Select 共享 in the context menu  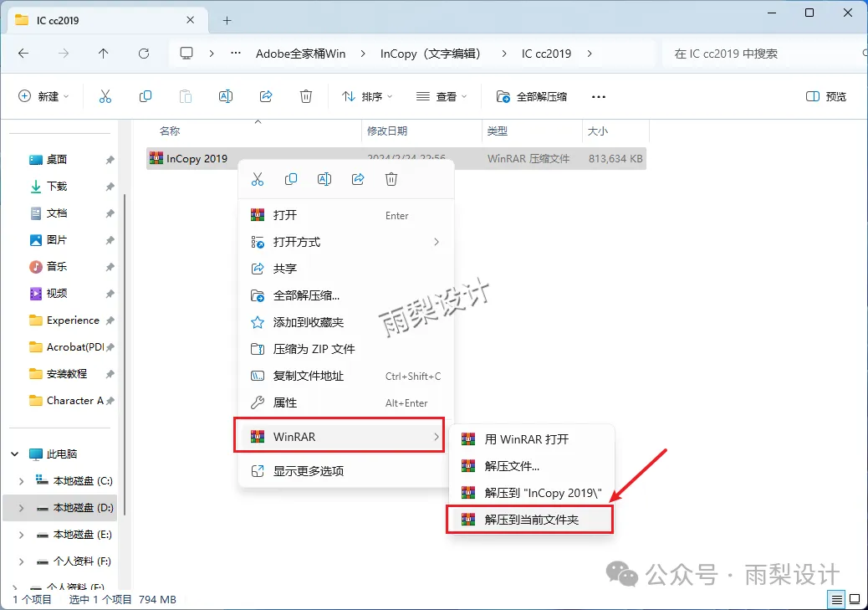click(x=346, y=269)
